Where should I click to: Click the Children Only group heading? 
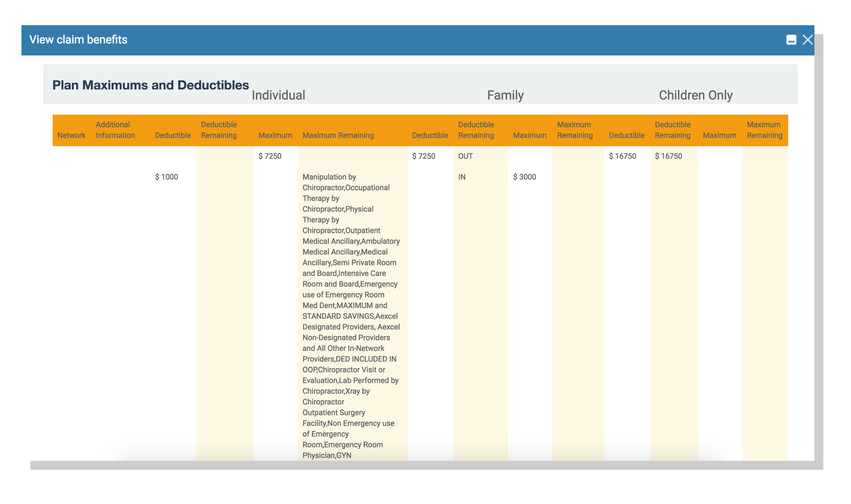pos(695,95)
